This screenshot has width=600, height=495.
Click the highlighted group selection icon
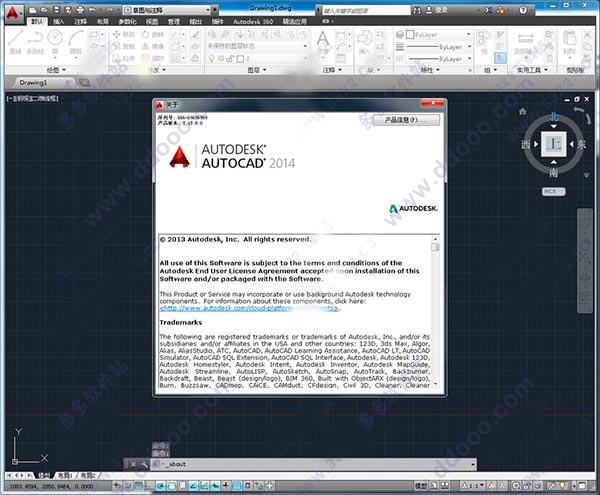click(x=500, y=58)
